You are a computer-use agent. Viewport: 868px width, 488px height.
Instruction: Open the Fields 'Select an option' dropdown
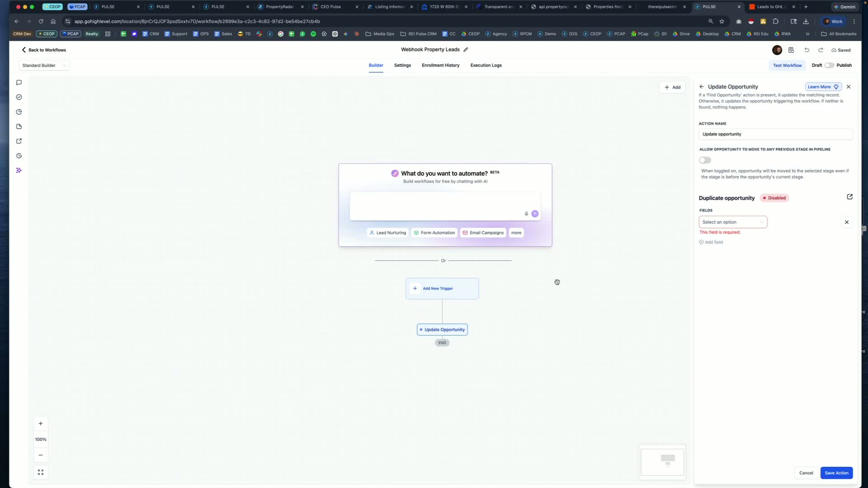click(733, 222)
